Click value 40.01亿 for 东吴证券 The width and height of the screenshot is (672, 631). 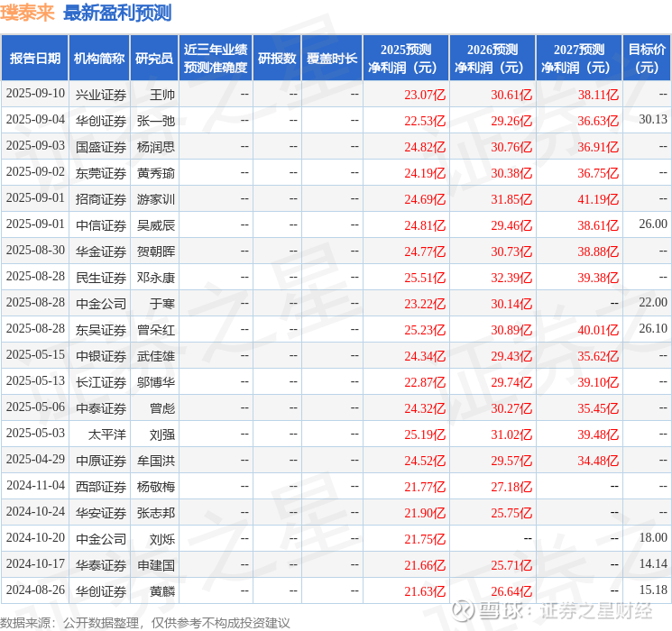tap(598, 330)
